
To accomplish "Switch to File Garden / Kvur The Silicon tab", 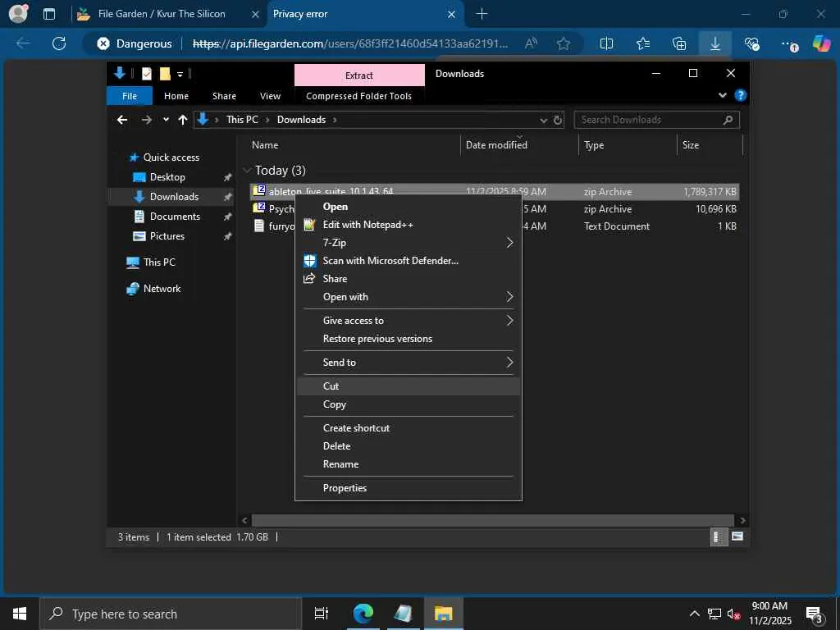I will [x=161, y=14].
